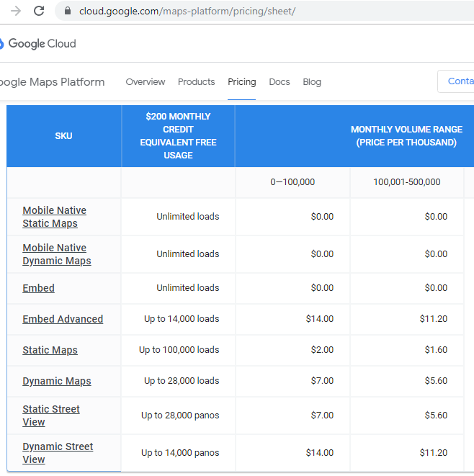Open the Embed Advanced link

63,319
